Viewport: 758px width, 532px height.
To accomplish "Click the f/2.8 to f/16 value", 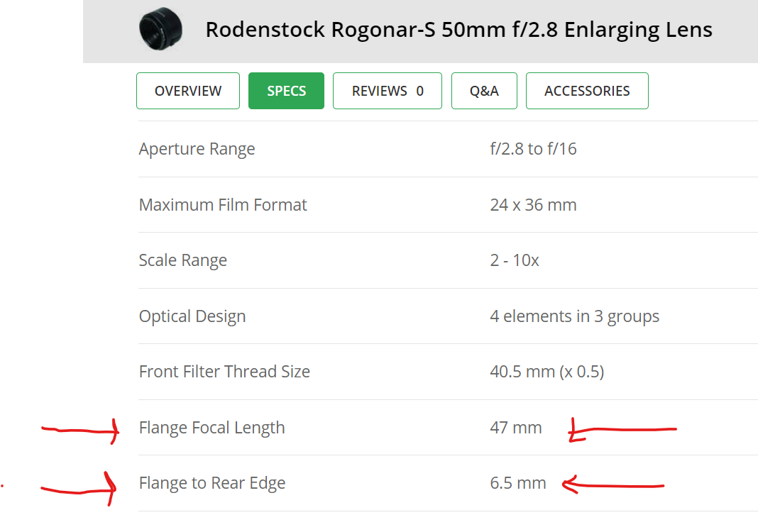I will (x=533, y=149).
